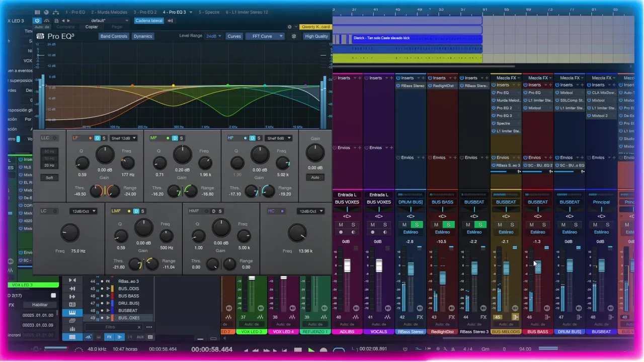Unsolo DRUM BUS channel S button
This screenshot has width=644, height=362.
pyautogui.click(x=417, y=225)
